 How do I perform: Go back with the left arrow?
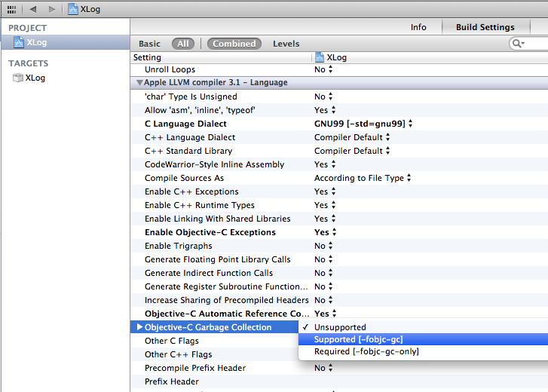[x=35, y=9]
